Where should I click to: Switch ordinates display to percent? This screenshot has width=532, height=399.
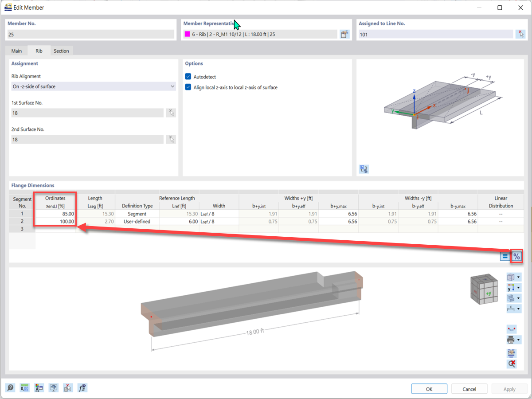coord(516,256)
